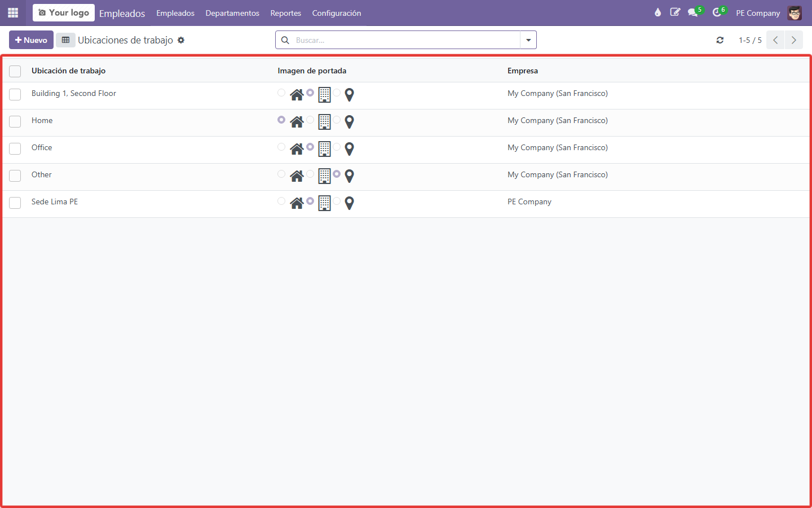Screen dimensions: 812x508
Task: Open the PE Company switcher
Action: click(x=758, y=13)
